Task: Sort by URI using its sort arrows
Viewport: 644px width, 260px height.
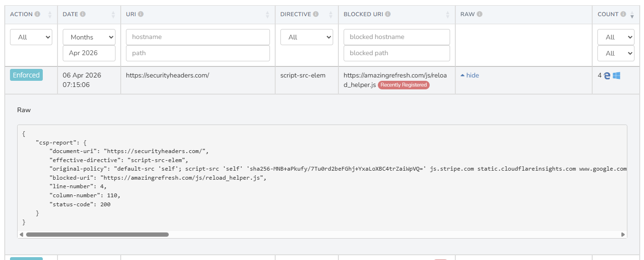Action: tap(267, 15)
